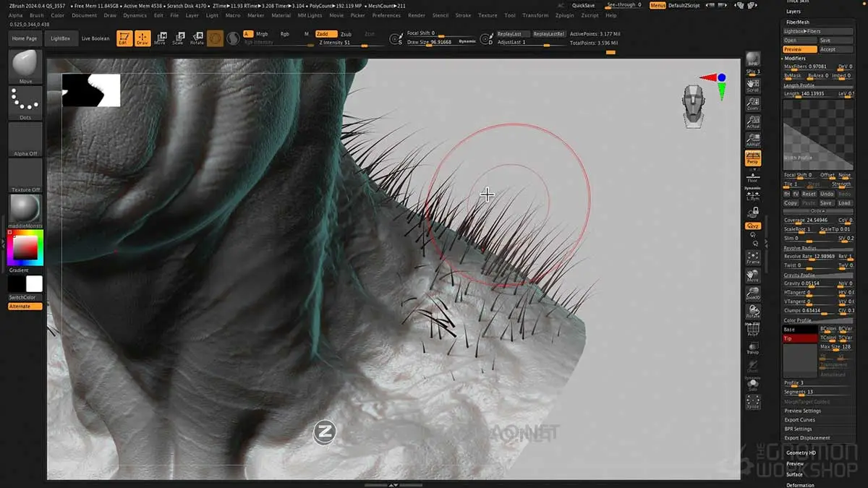Screen dimensions: 868x488
Task: Enable Zsub sculpting mode
Action: 346,33
